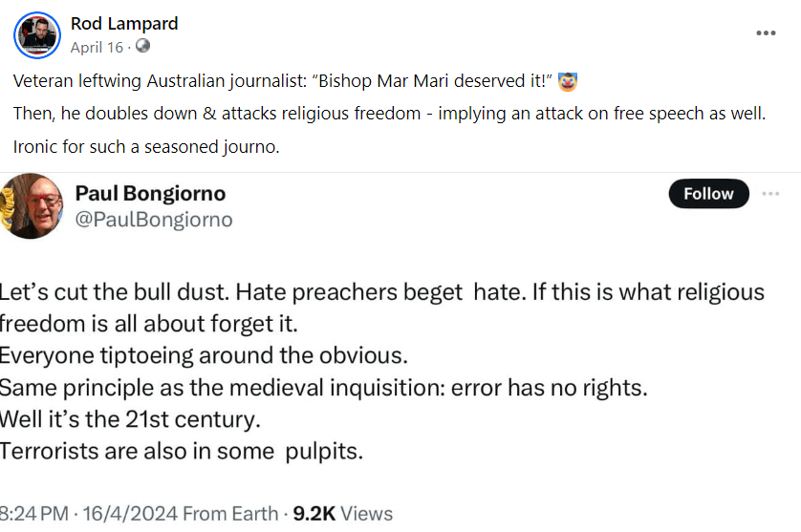Open the tweet's more options ellipsis
Screen dimensions: 801x532
tap(771, 194)
